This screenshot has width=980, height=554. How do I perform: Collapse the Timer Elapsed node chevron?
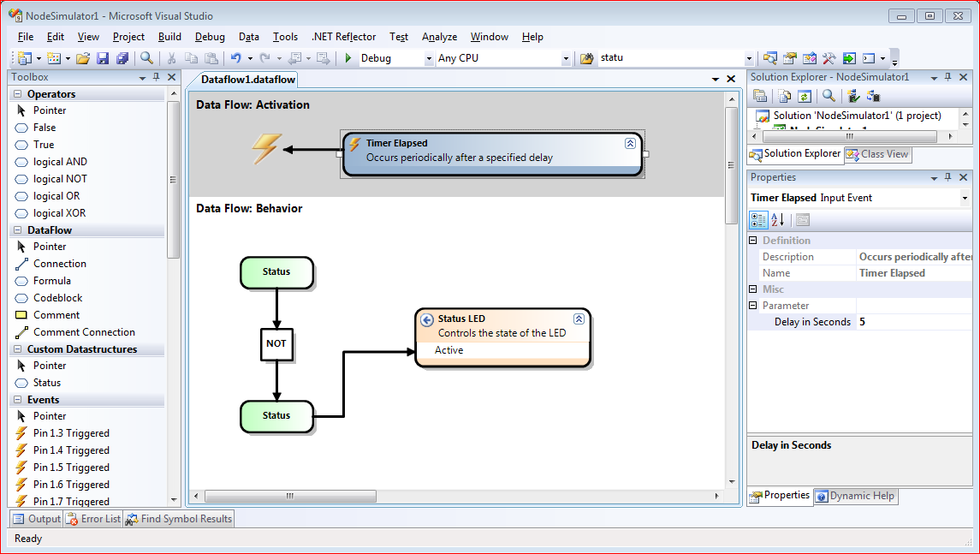pyautogui.click(x=630, y=144)
